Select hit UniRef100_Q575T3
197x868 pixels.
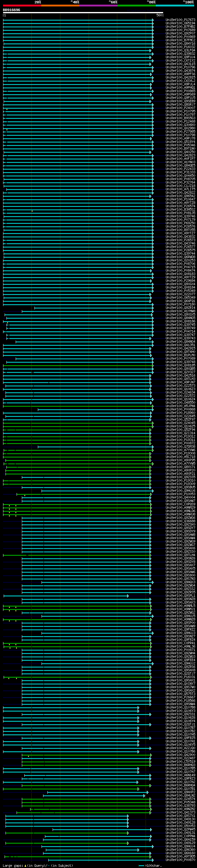(180, 694)
